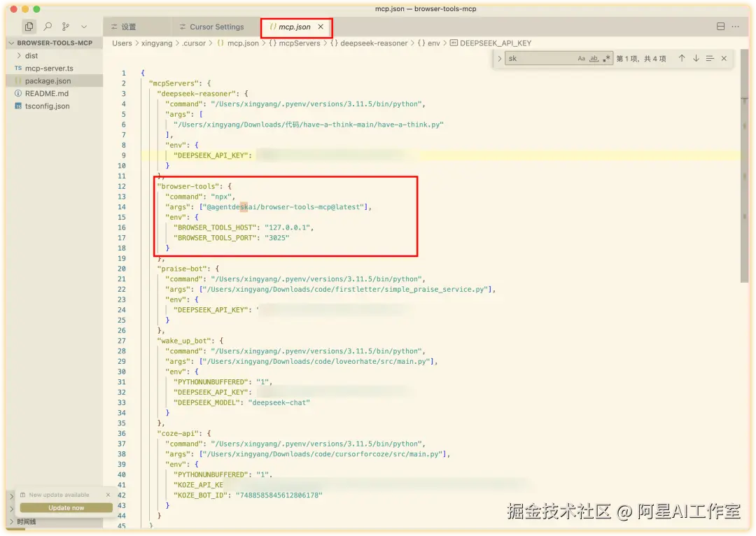Click the "mcpServers" key on line 2
This screenshot has height=536, width=756.
click(174, 83)
